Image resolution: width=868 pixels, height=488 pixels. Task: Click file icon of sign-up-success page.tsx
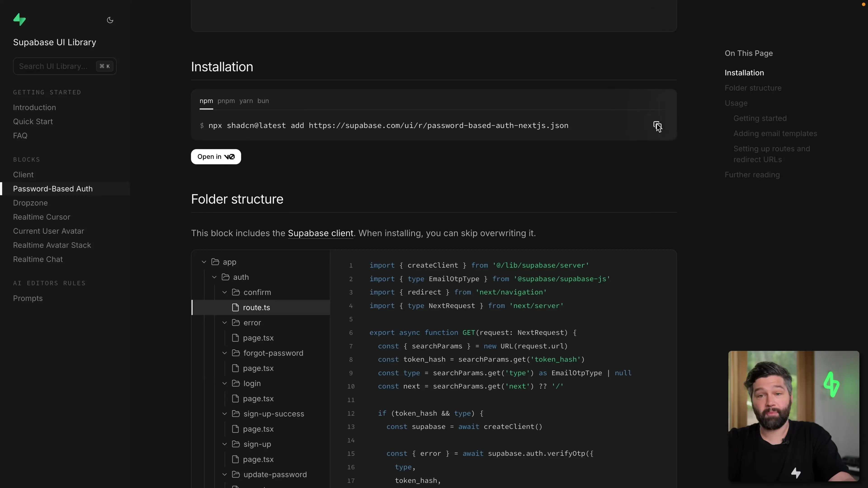(x=236, y=429)
